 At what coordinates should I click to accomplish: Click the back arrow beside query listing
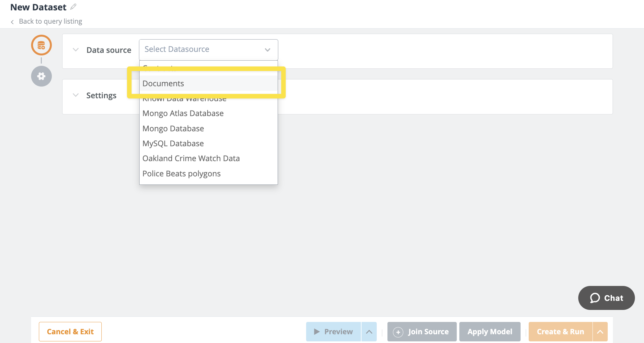tap(12, 22)
